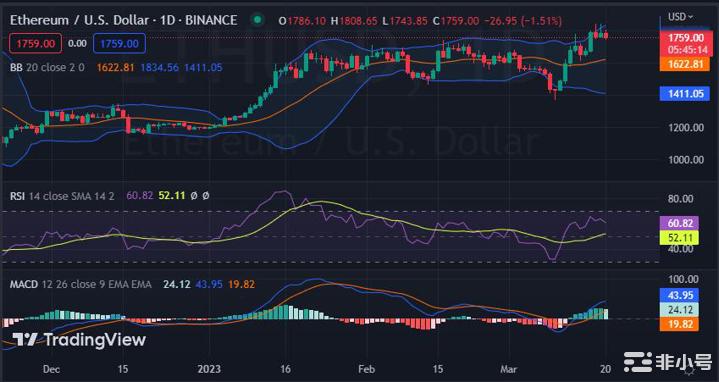Click the 1200.00 price scale label

[686, 127]
